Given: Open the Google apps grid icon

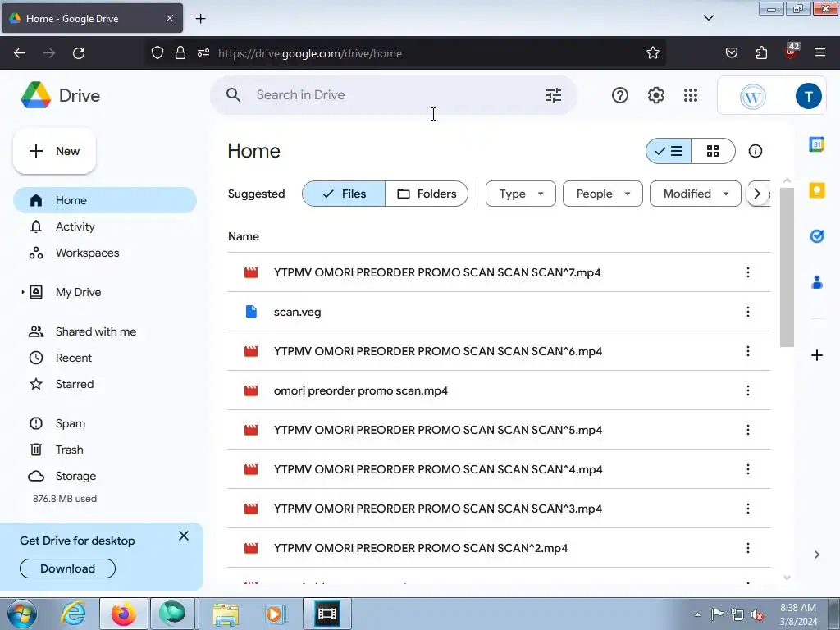Looking at the screenshot, I should pyautogui.click(x=691, y=95).
